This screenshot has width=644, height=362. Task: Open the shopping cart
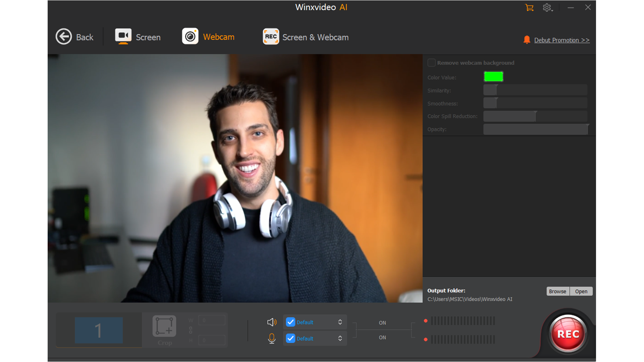tap(529, 7)
